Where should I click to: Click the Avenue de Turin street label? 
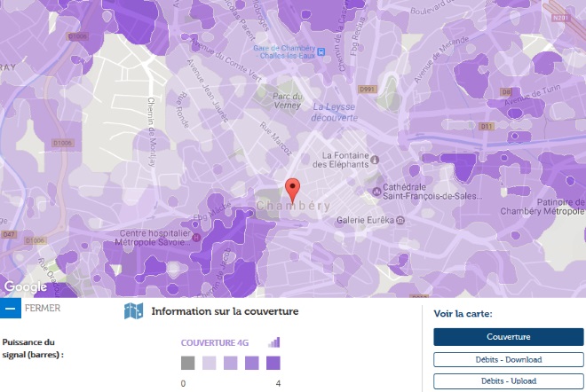(533, 95)
